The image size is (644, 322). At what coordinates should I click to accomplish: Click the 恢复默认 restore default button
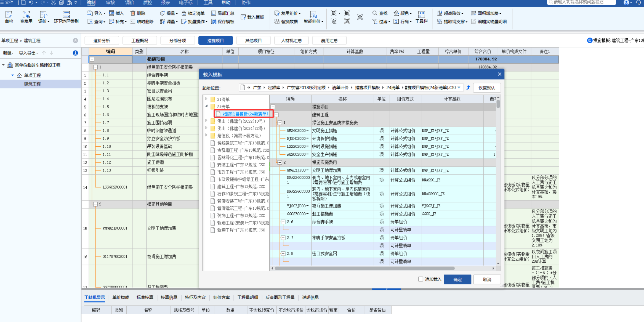click(486, 88)
